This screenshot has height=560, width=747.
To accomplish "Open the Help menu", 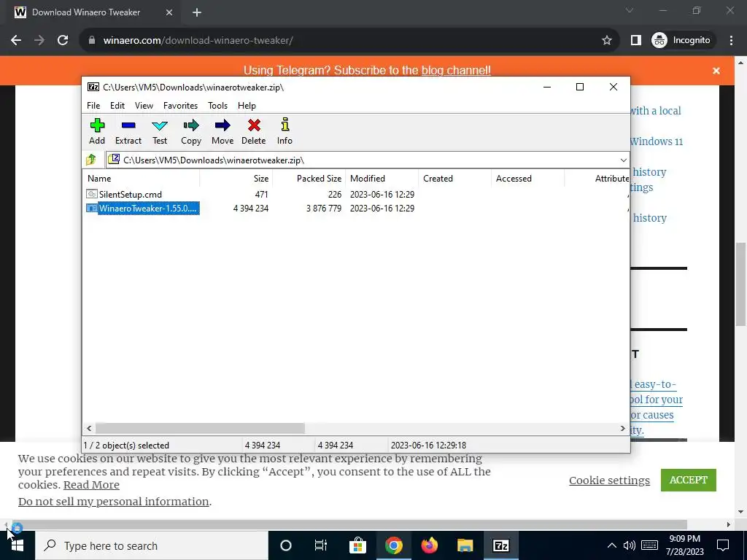I will point(247,106).
